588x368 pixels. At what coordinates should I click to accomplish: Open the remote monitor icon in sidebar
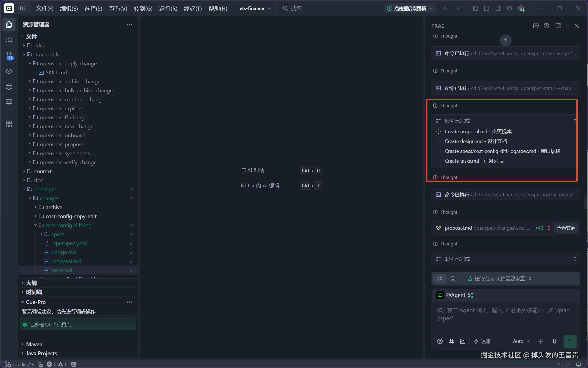coord(9,102)
